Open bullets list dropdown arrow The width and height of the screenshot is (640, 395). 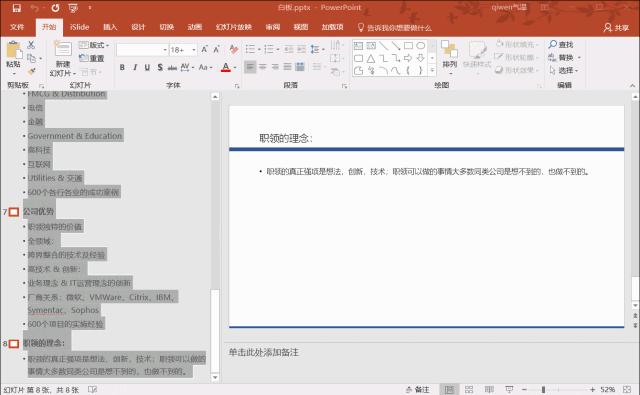tap(259, 50)
